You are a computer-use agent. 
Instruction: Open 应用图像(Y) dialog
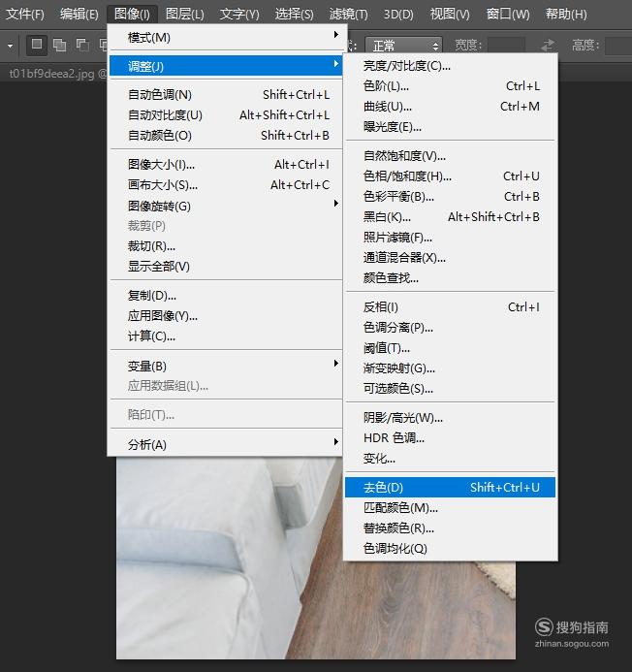(226, 316)
